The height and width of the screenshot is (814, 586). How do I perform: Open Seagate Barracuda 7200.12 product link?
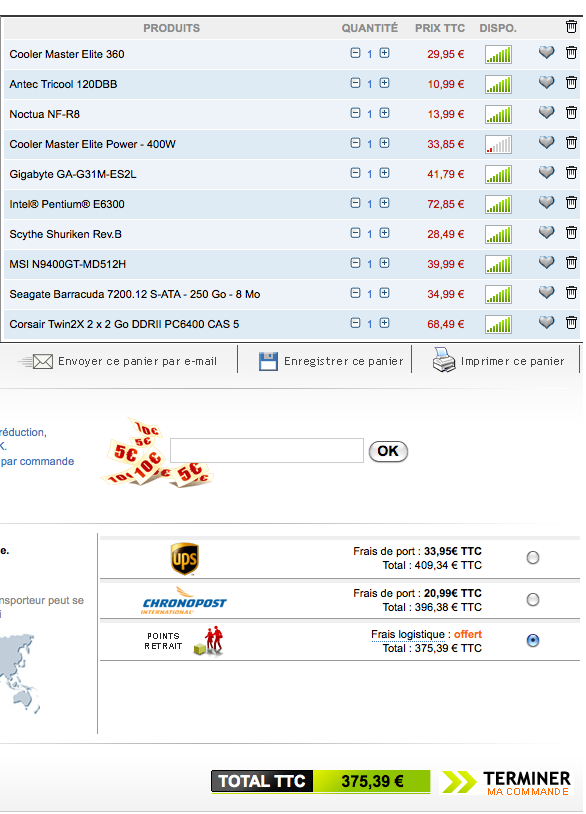pyautogui.click(x=135, y=294)
